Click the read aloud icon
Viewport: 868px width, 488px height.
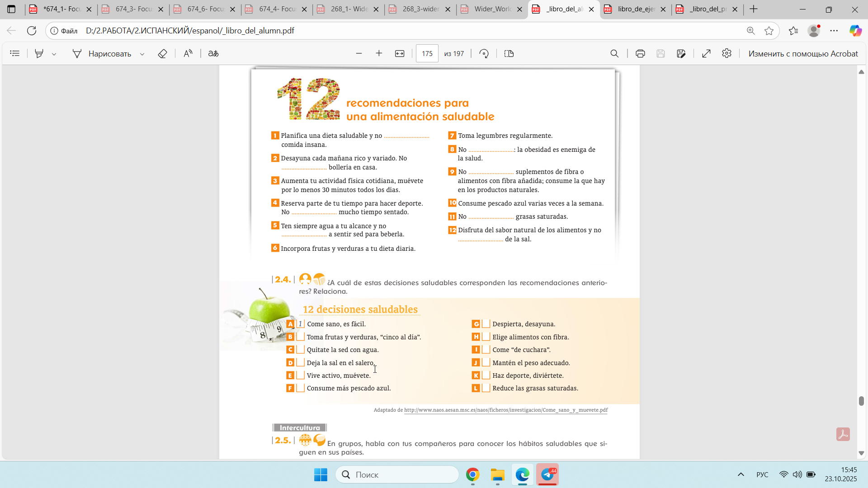[x=188, y=53]
